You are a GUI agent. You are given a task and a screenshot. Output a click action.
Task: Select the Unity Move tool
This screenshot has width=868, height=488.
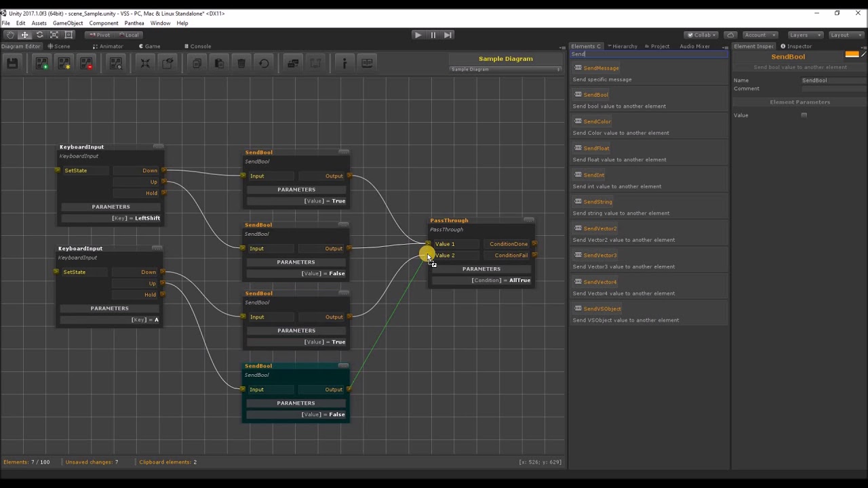pos(25,35)
